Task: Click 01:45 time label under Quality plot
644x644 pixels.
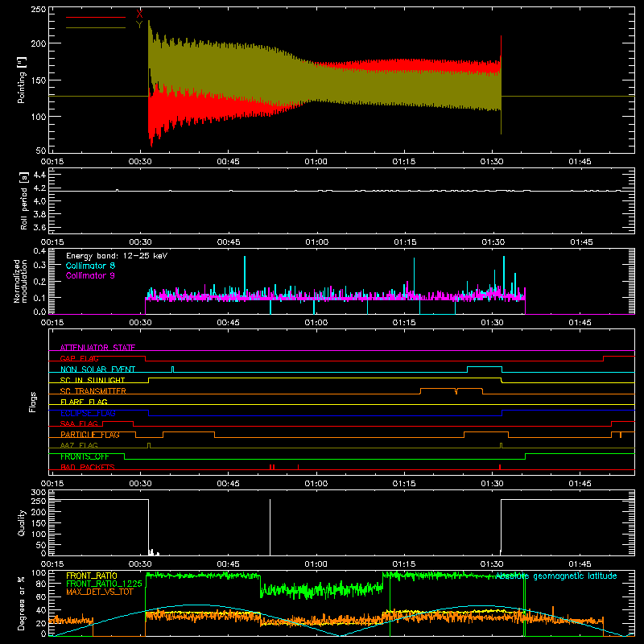Action: [580, 564]
